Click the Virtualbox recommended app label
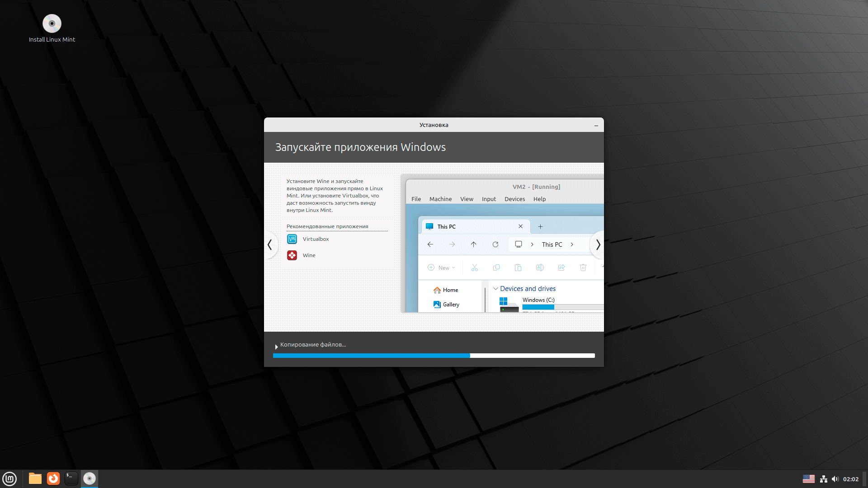The image size is (868, 488). point(316,239)
